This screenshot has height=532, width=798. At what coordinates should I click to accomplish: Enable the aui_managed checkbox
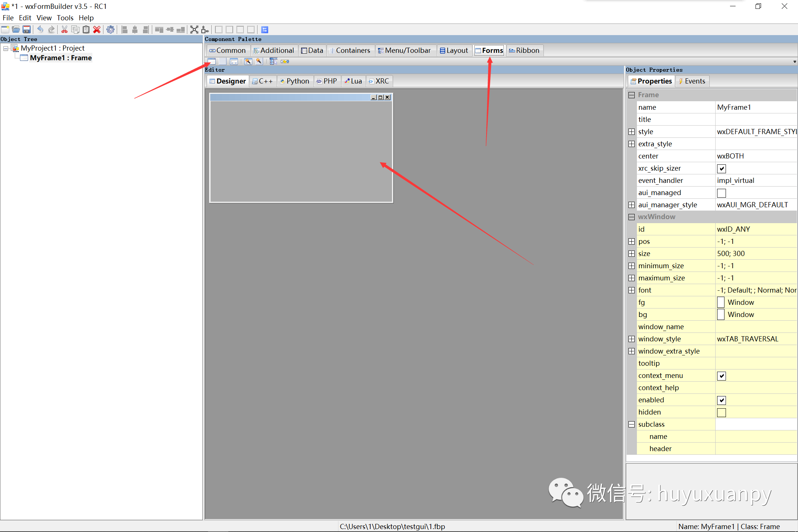(722, 192)
